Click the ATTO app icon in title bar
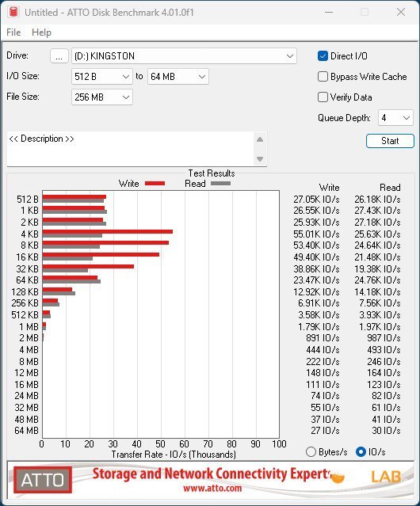 (x=13, y=12)
